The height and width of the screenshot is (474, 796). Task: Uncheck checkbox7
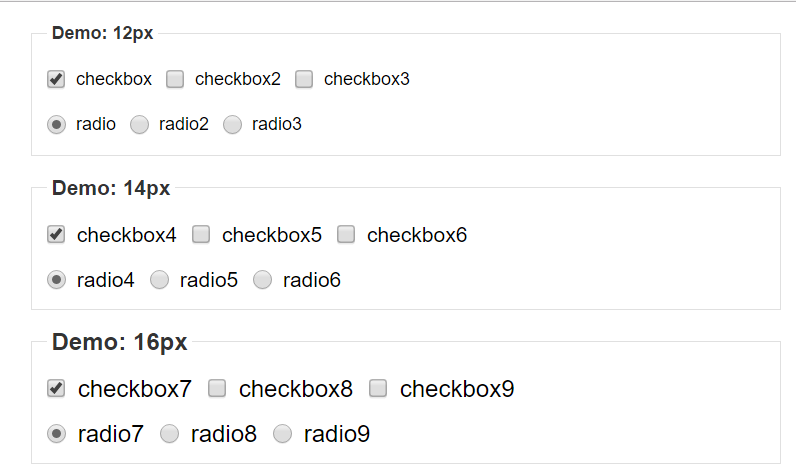56,389
